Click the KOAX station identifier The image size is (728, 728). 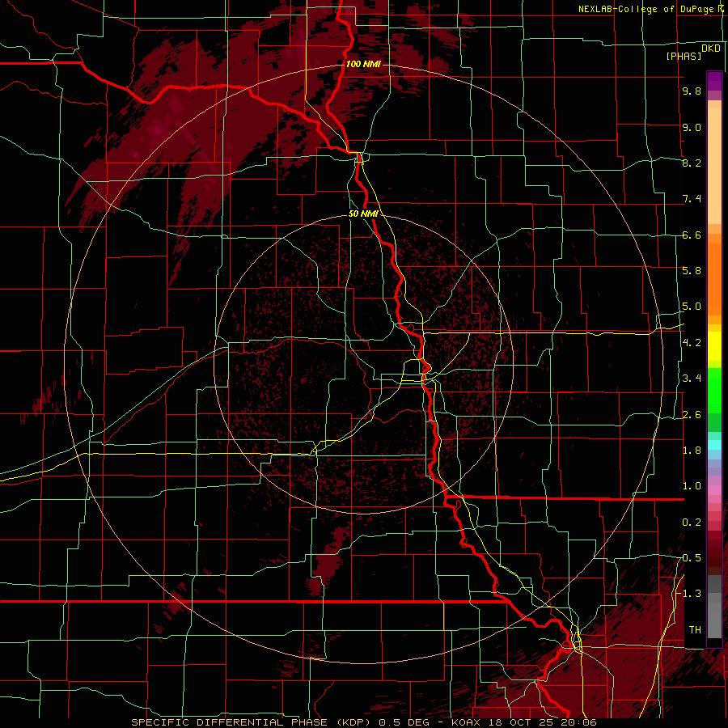pos(467,722)
